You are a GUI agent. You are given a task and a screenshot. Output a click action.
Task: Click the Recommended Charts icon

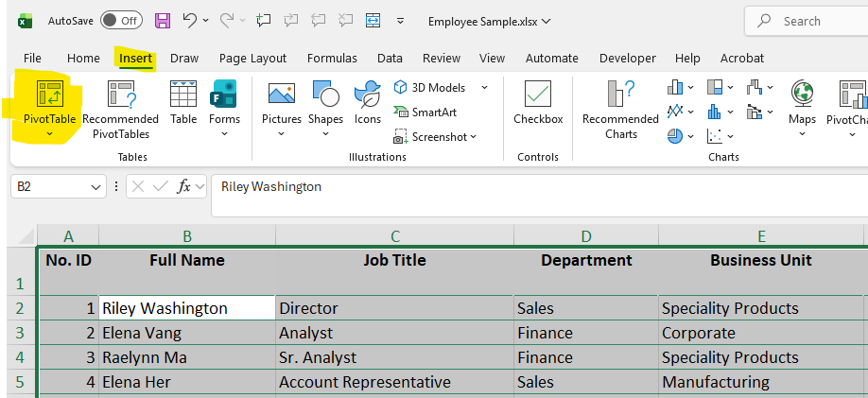tap(619, 95)
